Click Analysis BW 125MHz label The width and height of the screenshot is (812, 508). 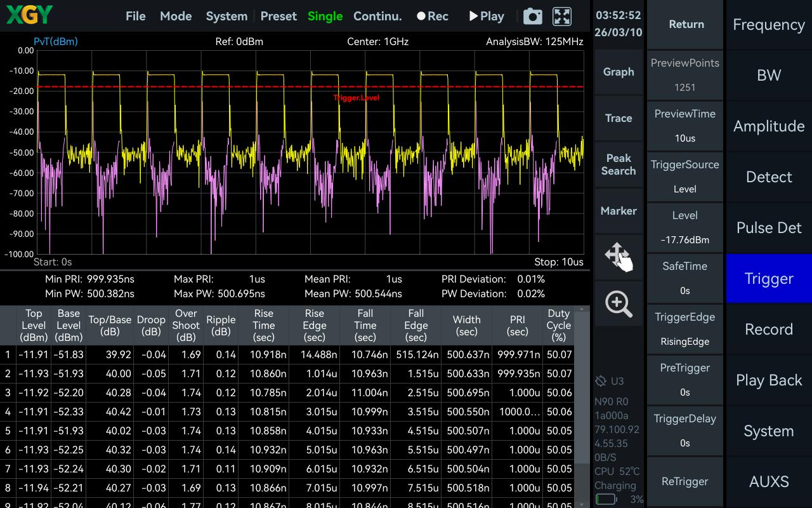tap(534, 42)
